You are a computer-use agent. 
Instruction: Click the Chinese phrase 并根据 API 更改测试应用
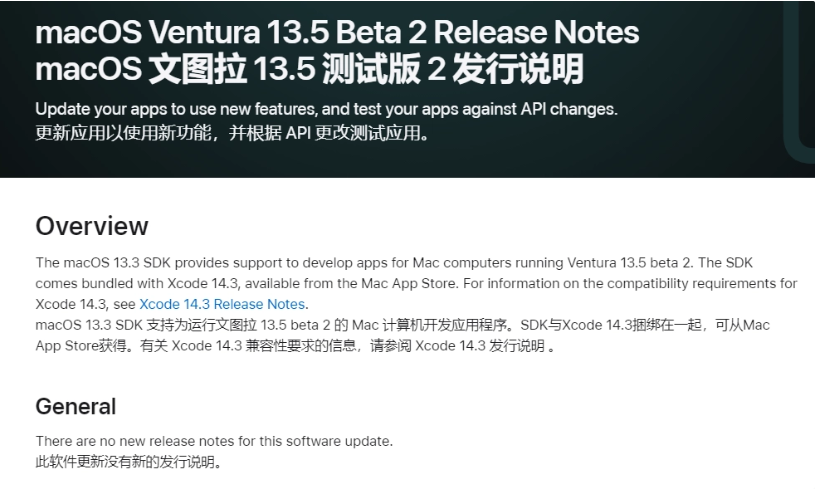(x=329, y=133)
